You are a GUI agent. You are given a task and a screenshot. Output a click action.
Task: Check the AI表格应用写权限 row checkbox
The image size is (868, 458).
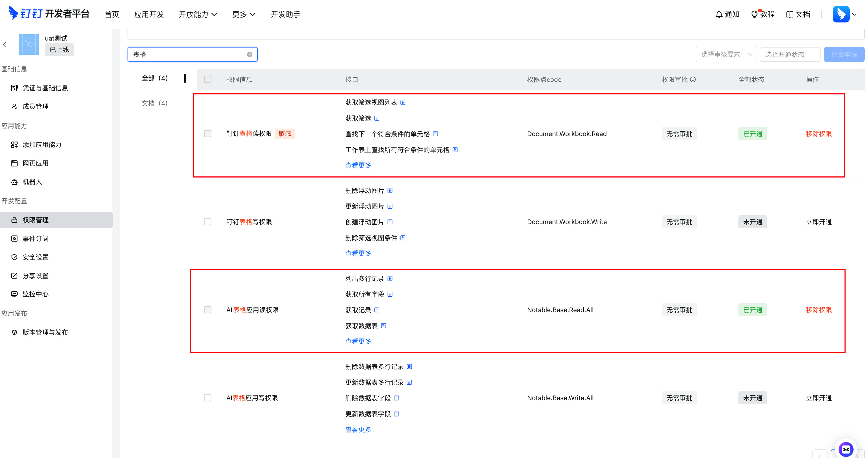[208, 398]
